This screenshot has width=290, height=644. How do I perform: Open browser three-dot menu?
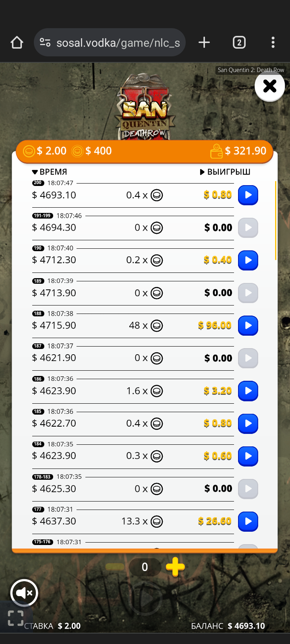tap(273, 42)
